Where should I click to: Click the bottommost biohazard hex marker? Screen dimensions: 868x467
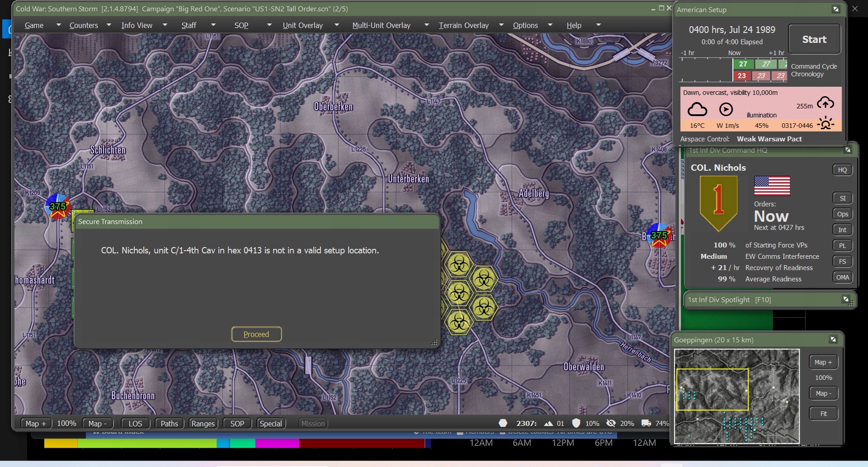[x=459, y=322]
